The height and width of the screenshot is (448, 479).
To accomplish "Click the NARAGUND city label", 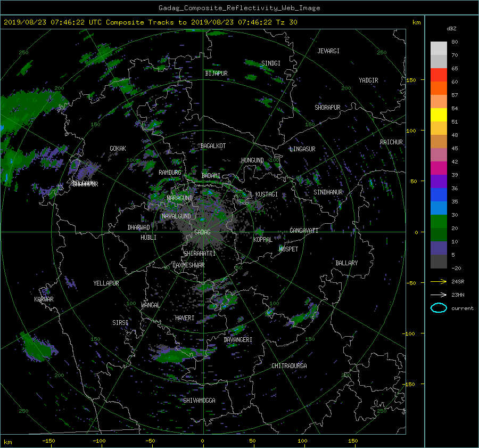I will pyautogui.click(x=180, y=198).
